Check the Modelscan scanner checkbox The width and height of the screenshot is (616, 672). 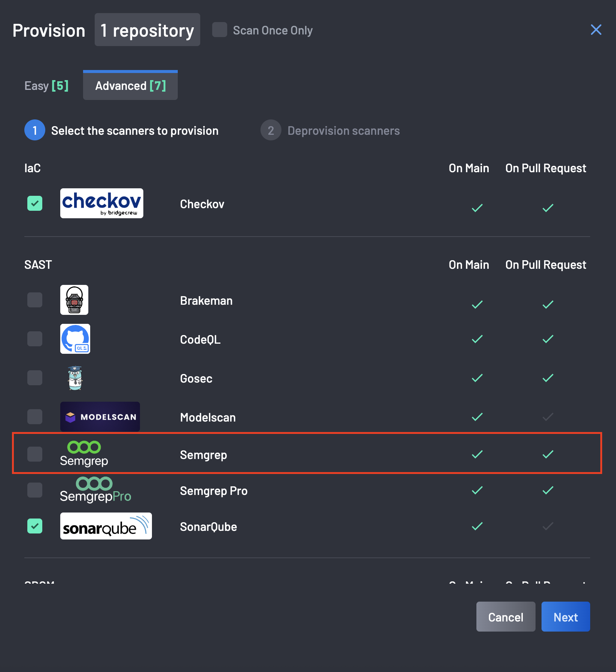35,417
